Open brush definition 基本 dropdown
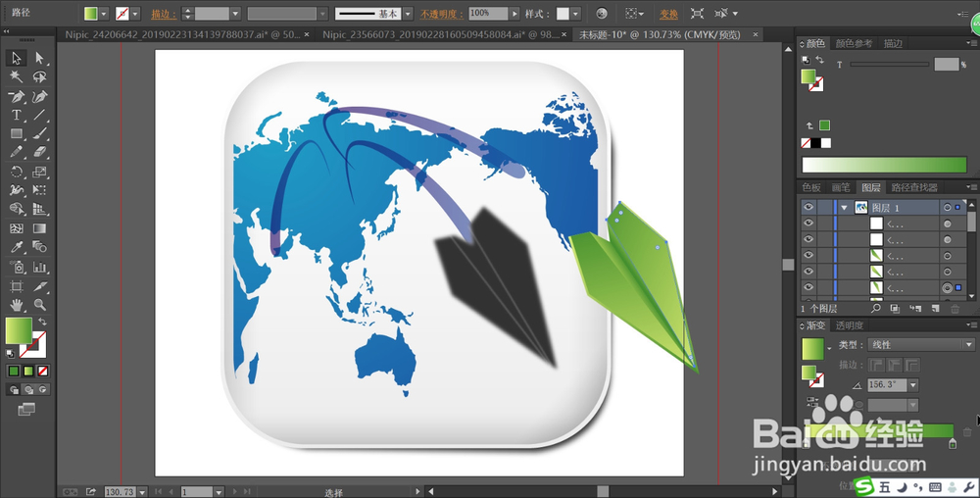The image size is (980, 498). pos(408,13)
